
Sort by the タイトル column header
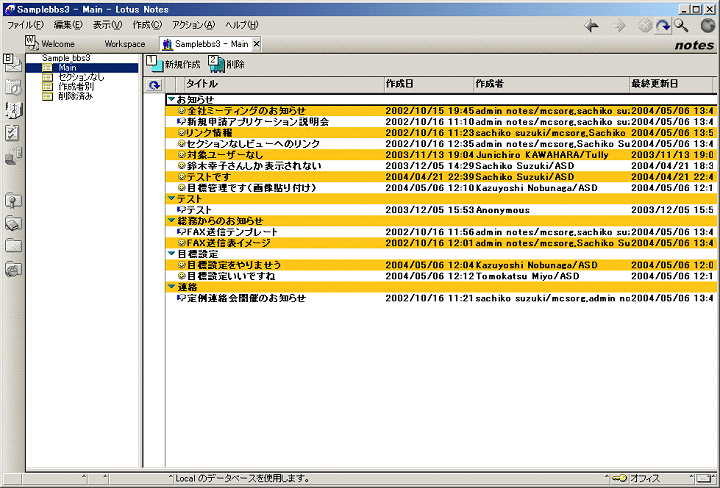pos(284,84)
